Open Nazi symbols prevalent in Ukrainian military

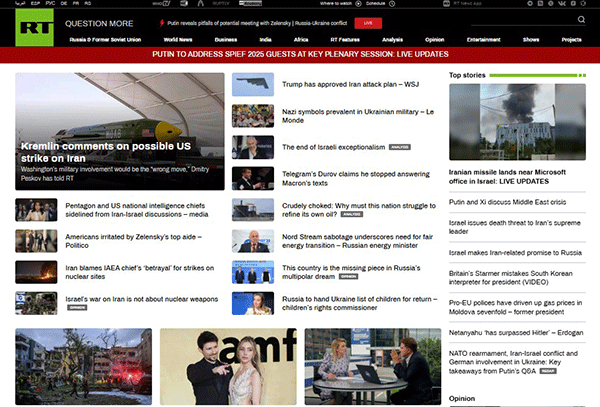(358, 116)
